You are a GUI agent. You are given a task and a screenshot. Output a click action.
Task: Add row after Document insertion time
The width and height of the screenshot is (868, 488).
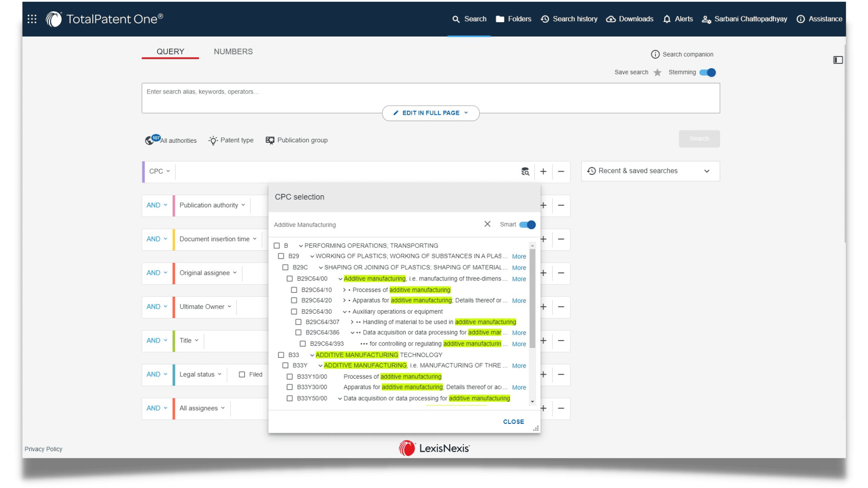[x=543, y=239]
